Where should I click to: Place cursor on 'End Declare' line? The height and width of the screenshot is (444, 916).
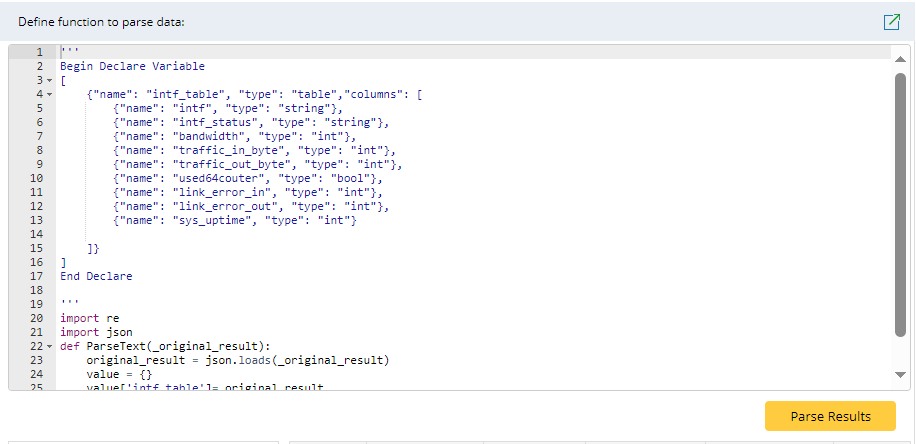tap(96, 276)
